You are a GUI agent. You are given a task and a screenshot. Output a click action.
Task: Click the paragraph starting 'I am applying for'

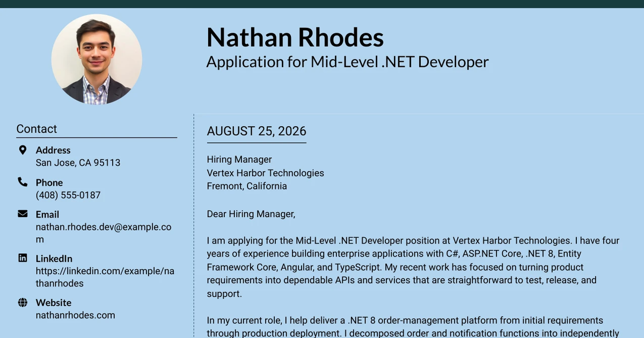413,267
